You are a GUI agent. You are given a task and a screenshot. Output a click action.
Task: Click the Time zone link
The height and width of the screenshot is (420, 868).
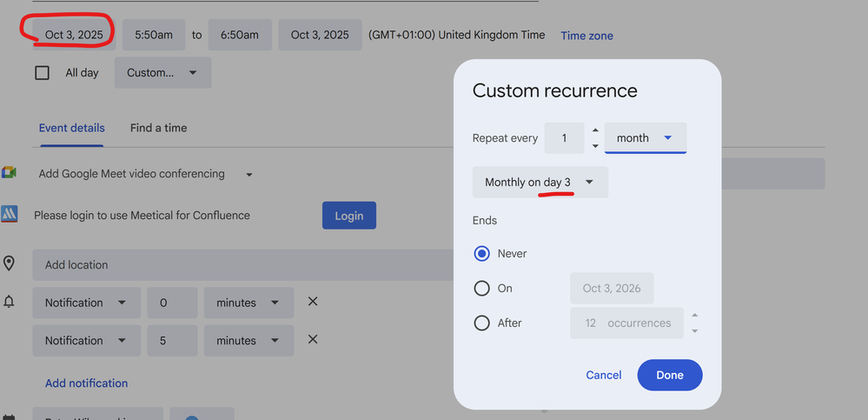586,36
